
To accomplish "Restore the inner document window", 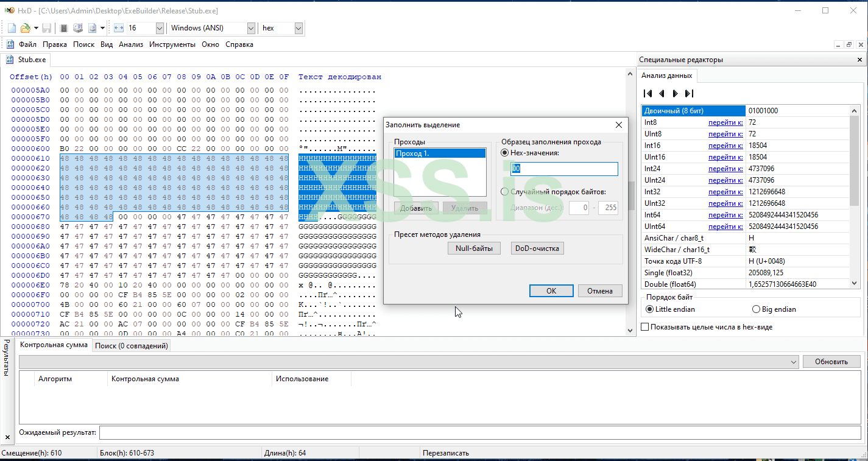I will tap(849, 44).
